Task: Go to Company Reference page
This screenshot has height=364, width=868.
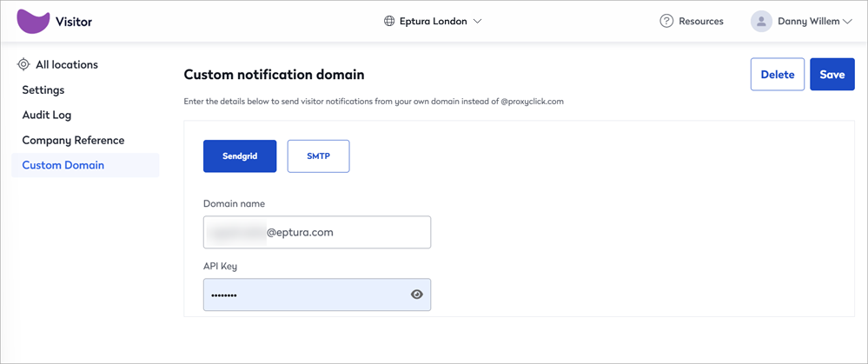Action: click(73, 140)
